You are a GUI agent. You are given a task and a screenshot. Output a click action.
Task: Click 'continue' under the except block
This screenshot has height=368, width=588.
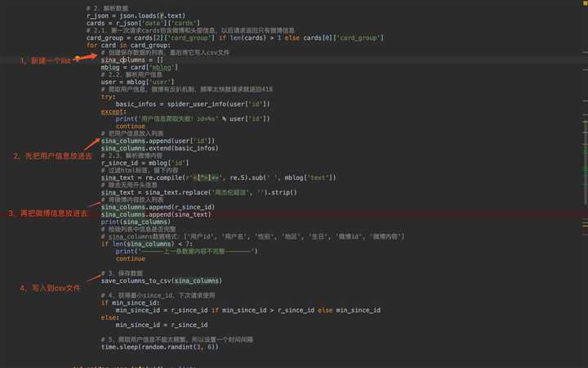click(x=130, y=126)
